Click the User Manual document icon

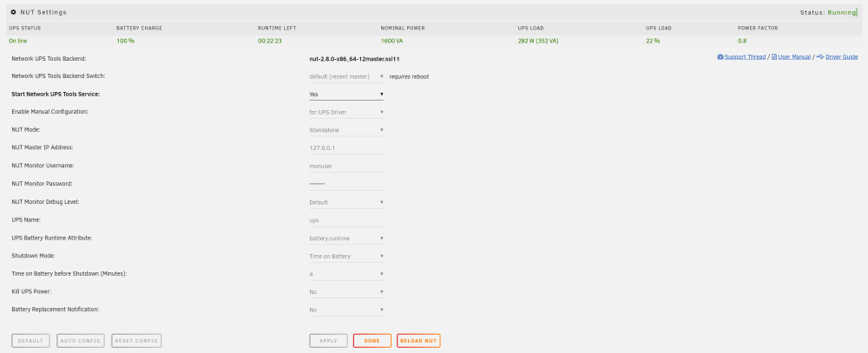point(774,57)
